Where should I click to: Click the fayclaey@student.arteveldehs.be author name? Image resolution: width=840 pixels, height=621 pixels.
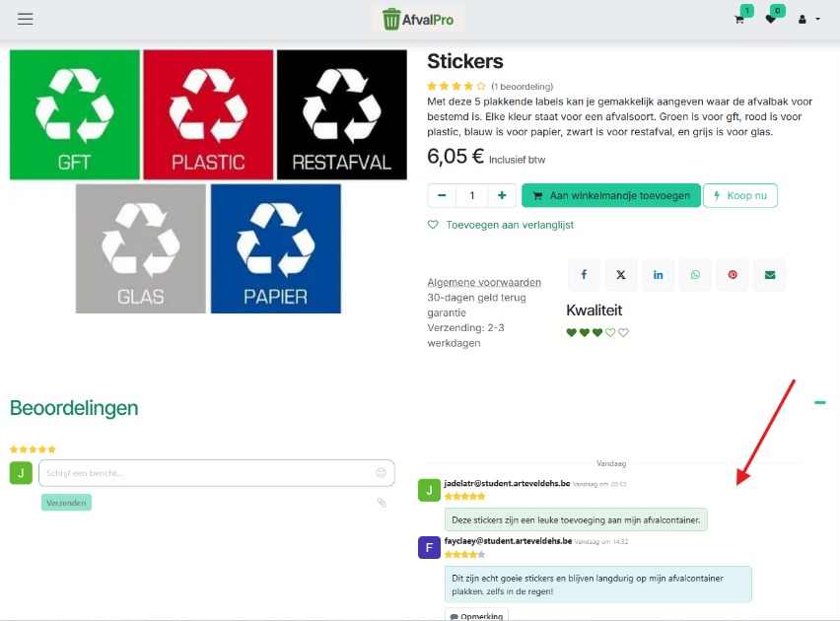[x=508, y=541]
